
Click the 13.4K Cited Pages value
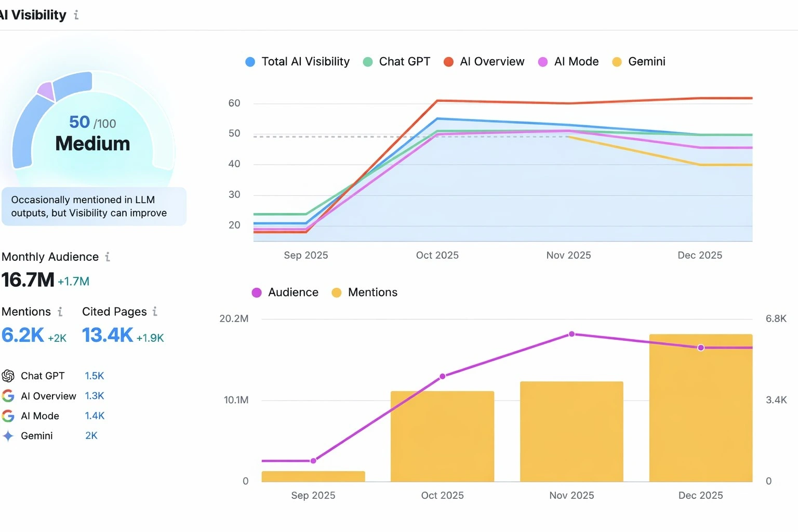point(107,335)
